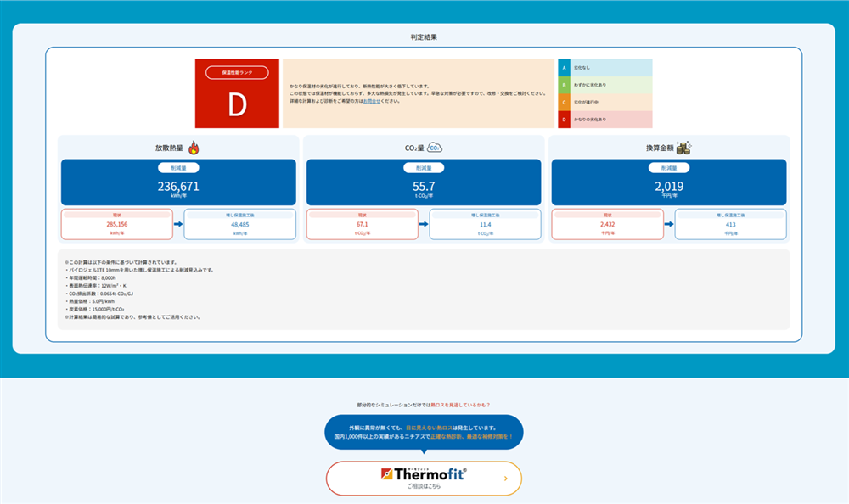Click the blue arrow in the CO₂量 card
Image resolution: width=849 pixels, height=504 pixels.
point(424,225)
